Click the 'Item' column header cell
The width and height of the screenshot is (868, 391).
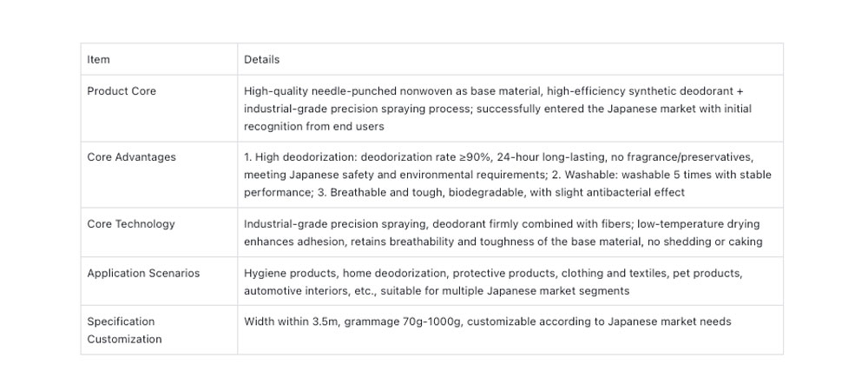(x=98, y=60)
